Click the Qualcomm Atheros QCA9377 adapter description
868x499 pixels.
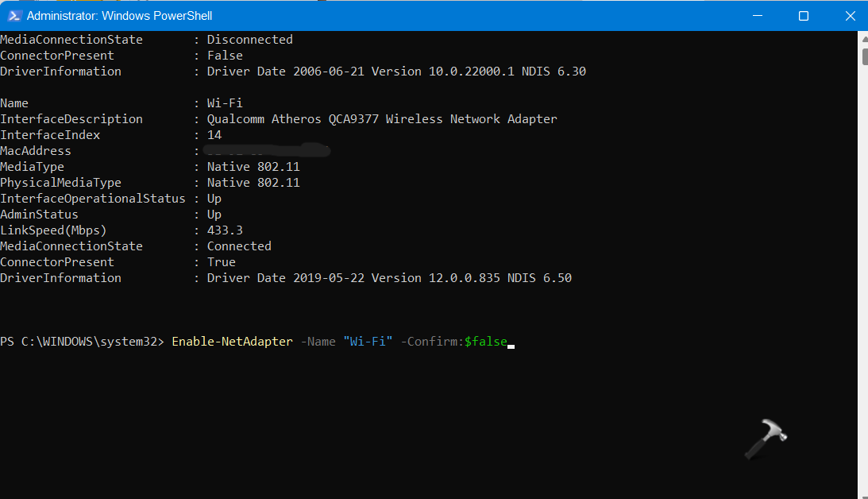tap(382, 119)
